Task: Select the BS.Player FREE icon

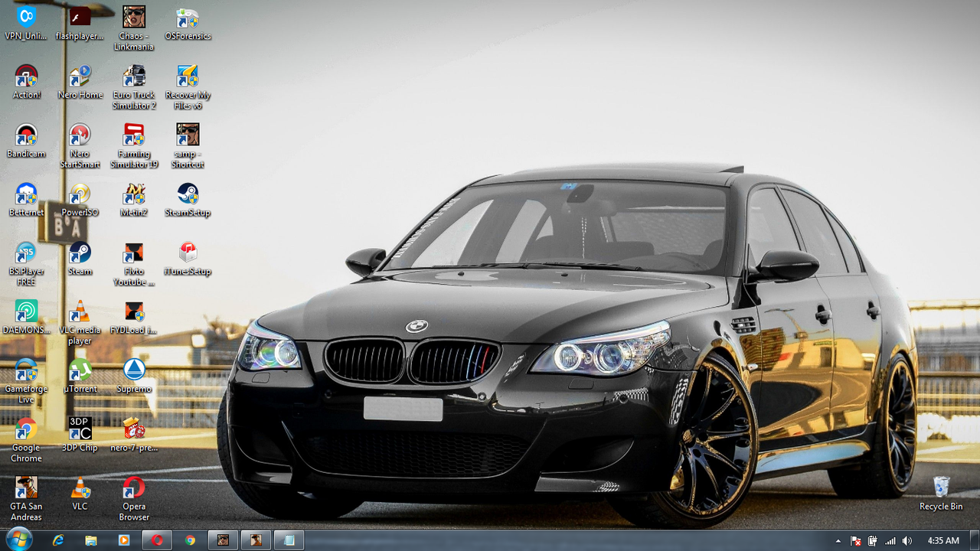Action: 27,264
